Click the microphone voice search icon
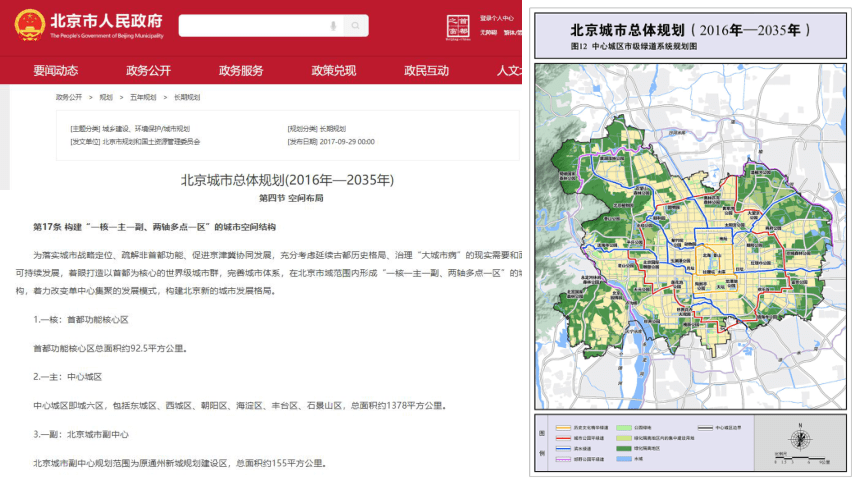The width and height of the screenshot is (860, 484). (x=333, y=26)
